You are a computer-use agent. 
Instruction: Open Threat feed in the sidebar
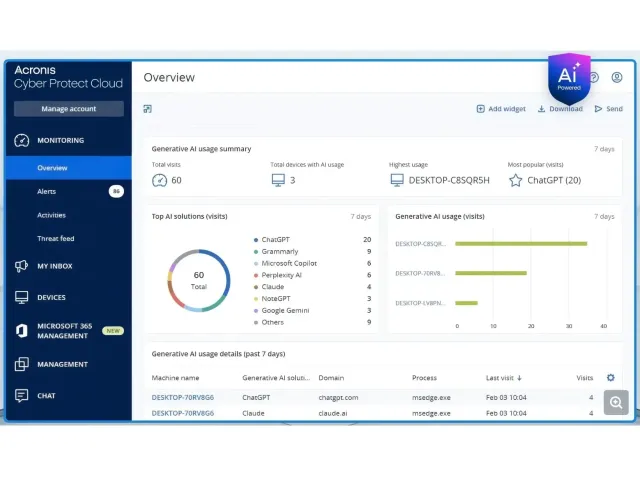pos(56,239)
